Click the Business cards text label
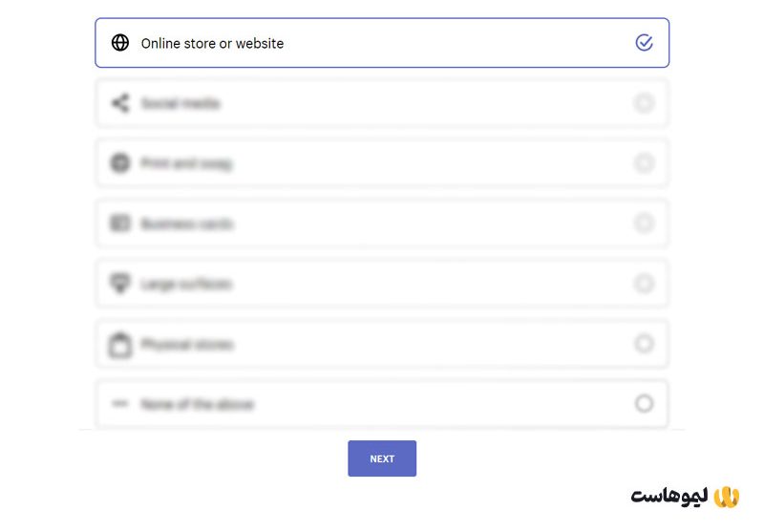The image size is (764, 532). tap(187, 223)
